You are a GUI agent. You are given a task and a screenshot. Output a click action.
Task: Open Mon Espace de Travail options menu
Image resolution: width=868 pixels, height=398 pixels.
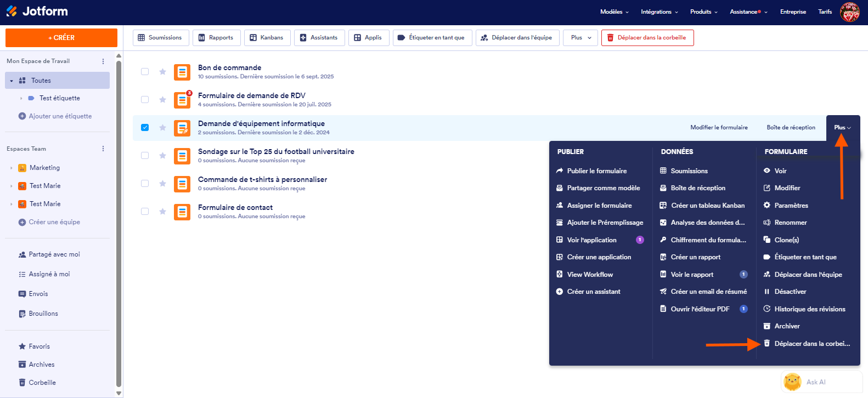[103, 61]
